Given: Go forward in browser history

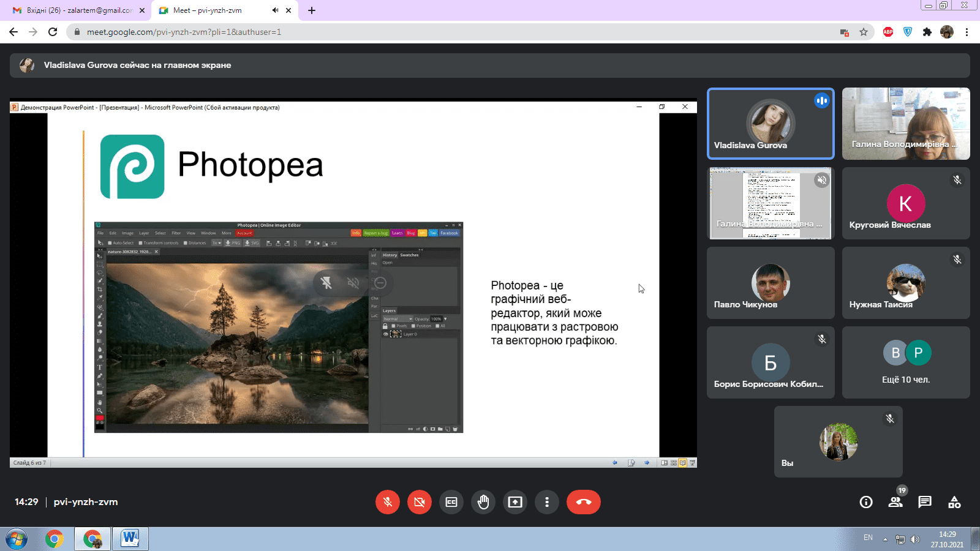Looking at the screenshot, I should tap(33, 32).
